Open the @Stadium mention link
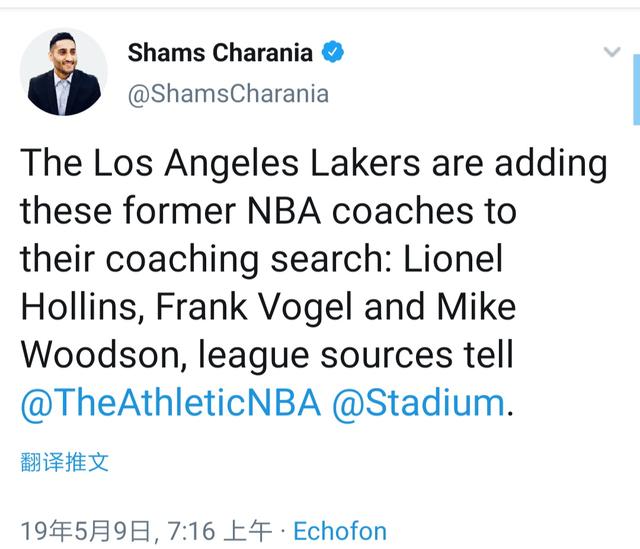 (419, 403)
